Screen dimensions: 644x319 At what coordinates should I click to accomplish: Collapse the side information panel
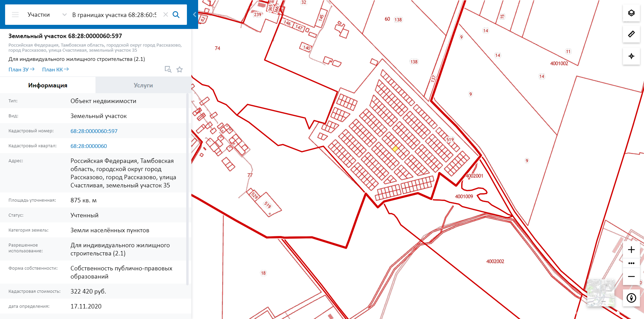(194, 14)
